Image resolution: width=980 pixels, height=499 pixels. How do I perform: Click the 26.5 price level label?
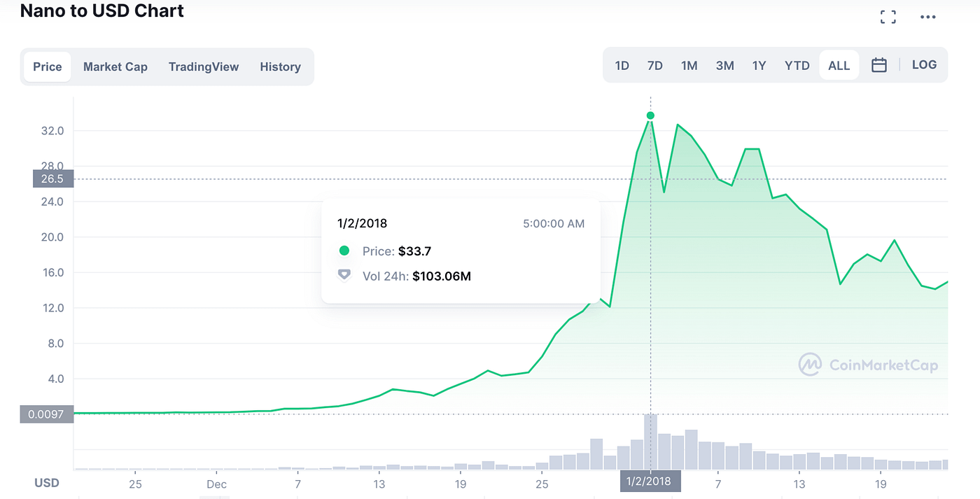tap(52, 179)
